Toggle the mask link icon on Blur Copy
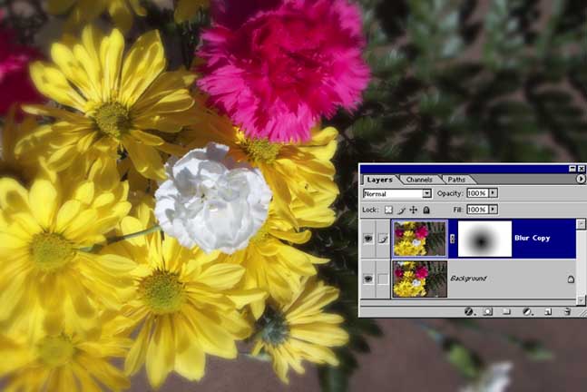The image size is (587, 392). (452, 239)
